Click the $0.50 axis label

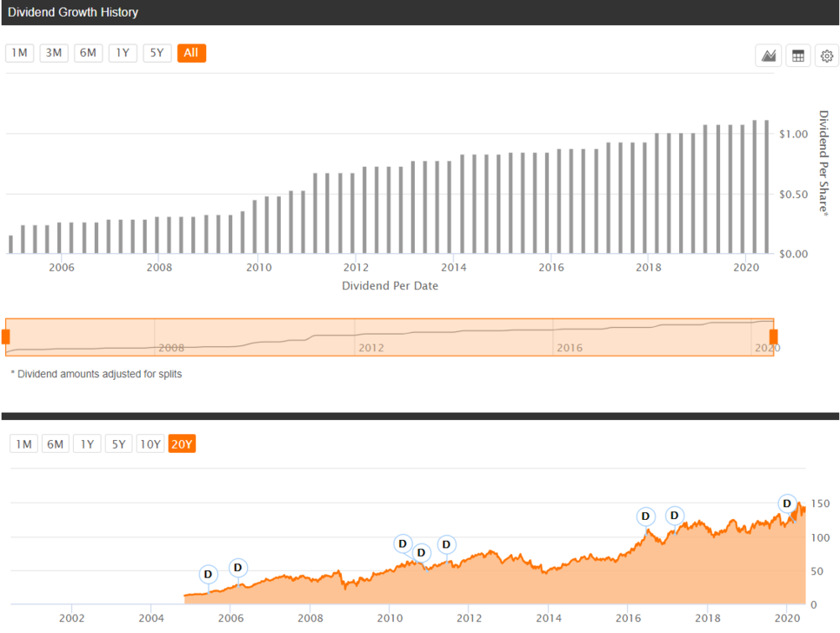tap(793, 195)
